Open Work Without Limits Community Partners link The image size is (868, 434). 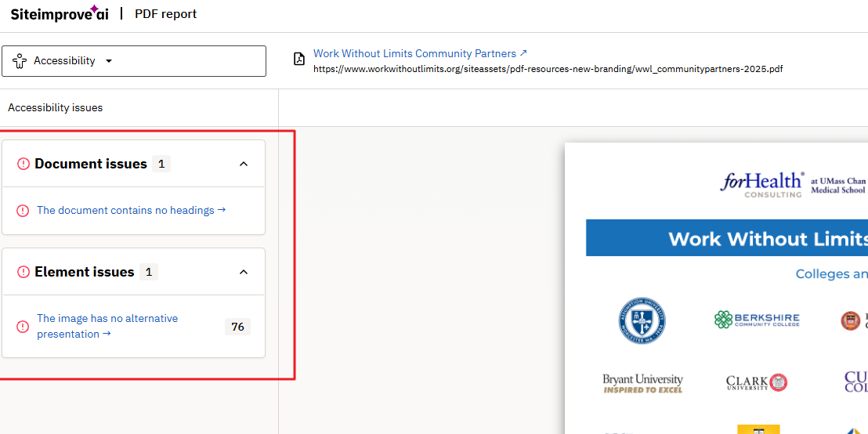point(414,53)
